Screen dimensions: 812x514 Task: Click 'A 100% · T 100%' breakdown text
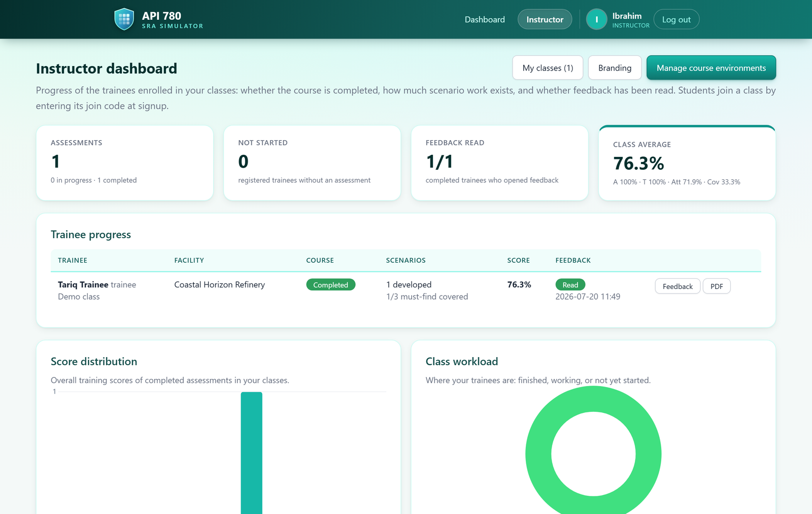point(639,182)
